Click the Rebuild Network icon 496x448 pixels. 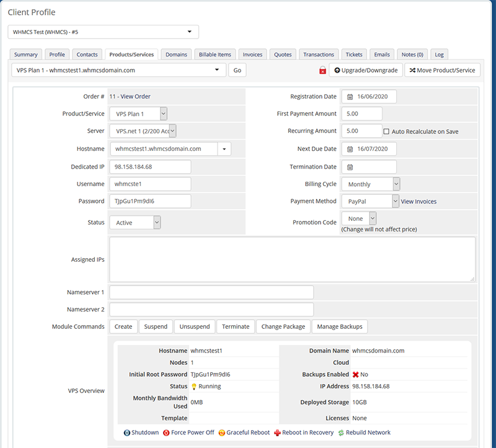click(x=341, y=433)
